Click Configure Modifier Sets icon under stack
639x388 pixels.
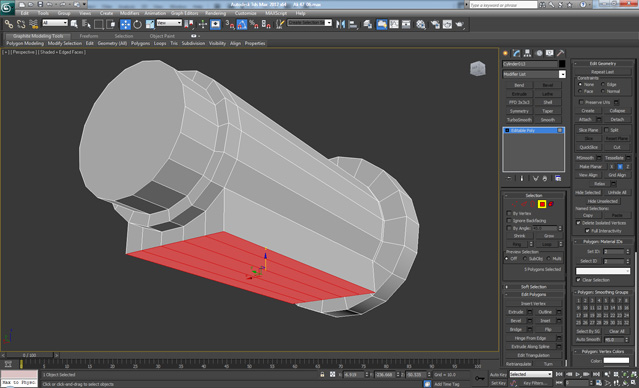coord(558,179)
